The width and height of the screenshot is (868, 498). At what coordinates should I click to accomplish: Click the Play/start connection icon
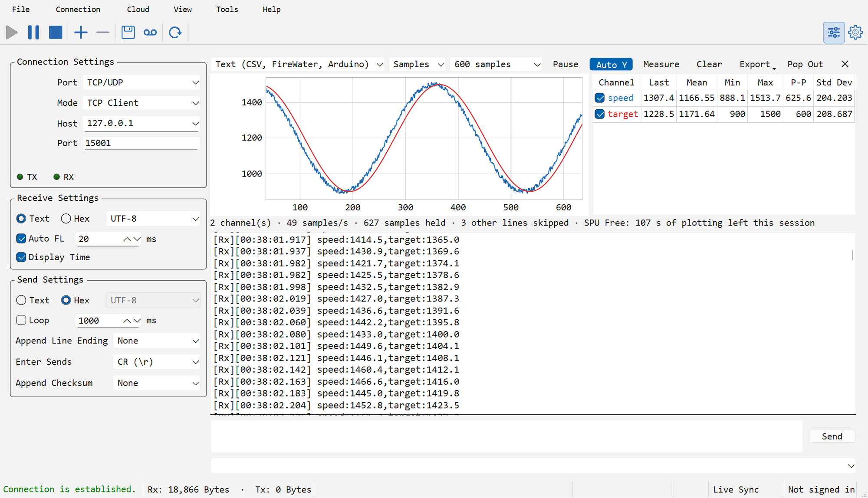pyautogui.click(x=12, y=33)
